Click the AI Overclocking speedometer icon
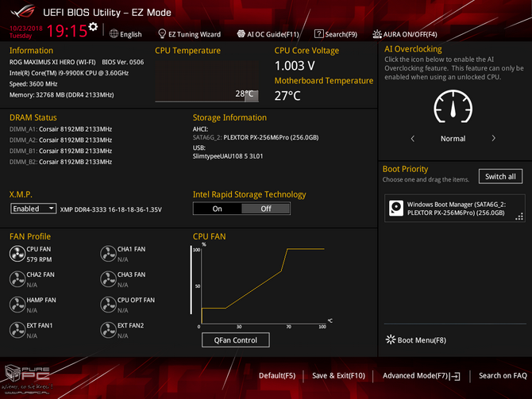The height and width of the screenshot is (399, 532). coord(453,107)
